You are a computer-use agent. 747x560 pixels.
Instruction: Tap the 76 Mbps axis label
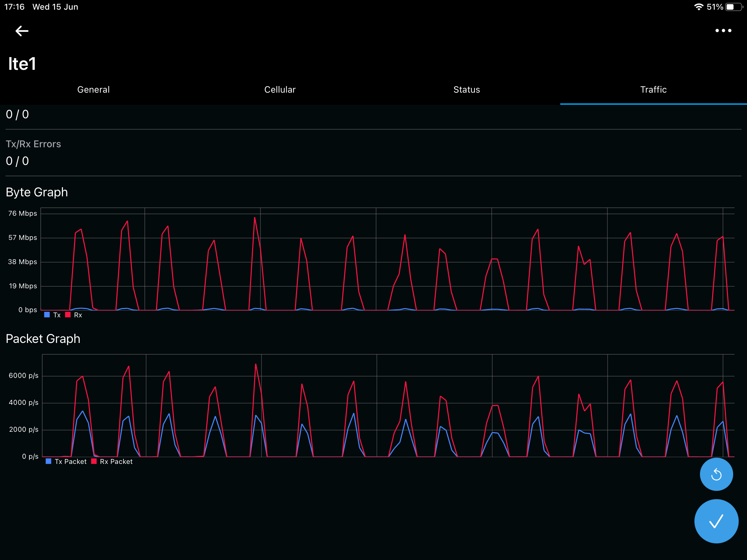pyautogui.click(x=23, y=214)
